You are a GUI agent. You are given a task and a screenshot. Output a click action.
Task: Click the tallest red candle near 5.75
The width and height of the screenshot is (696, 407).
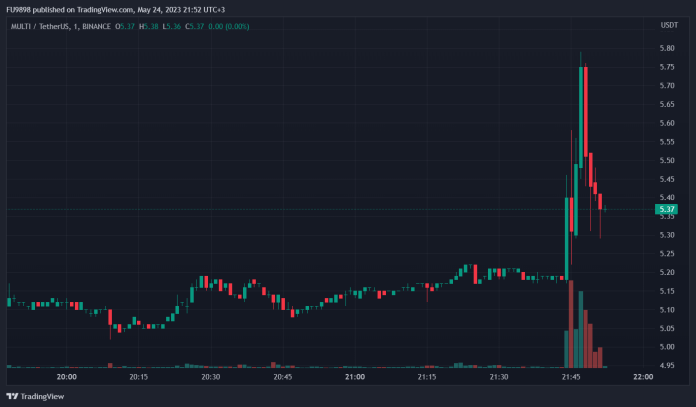pos(584,110)
